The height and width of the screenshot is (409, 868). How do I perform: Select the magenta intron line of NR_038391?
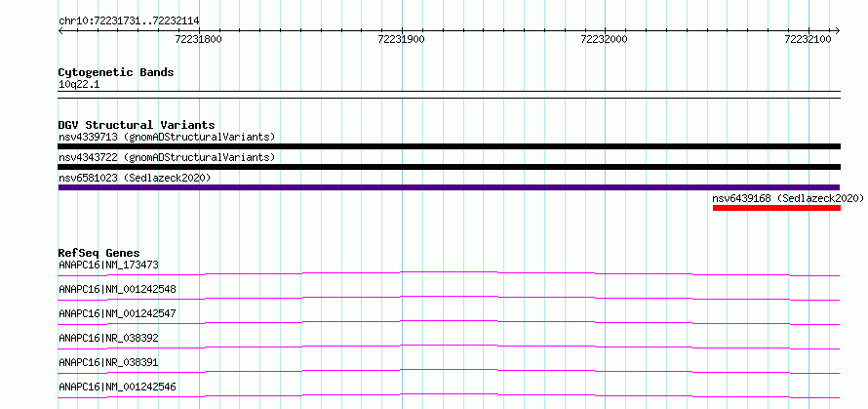point(449,371)
